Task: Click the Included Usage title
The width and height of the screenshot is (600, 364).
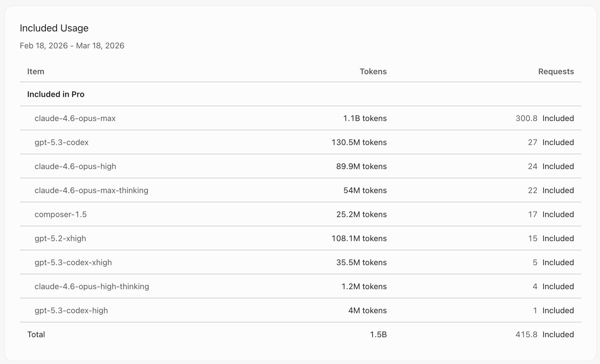Action: tap(54, 28)
